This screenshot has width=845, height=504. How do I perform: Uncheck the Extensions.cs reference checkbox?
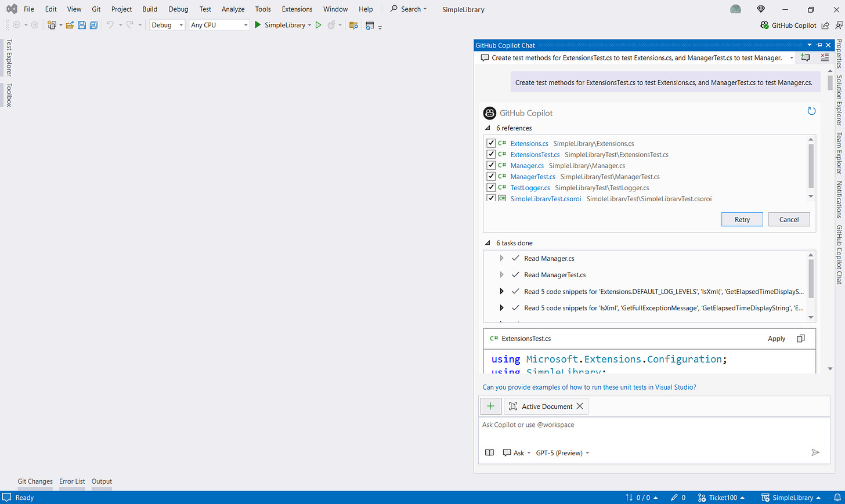coord(491,143)
